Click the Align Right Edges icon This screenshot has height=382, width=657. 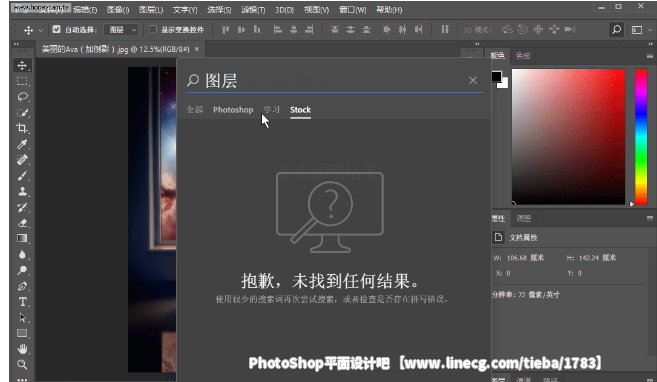(309, 29)
